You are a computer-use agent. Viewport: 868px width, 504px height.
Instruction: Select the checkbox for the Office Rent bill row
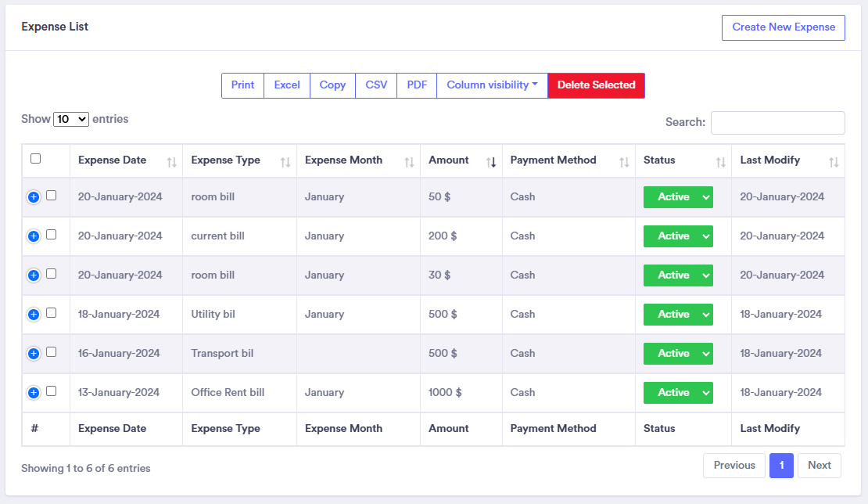[x=51, y=391]
